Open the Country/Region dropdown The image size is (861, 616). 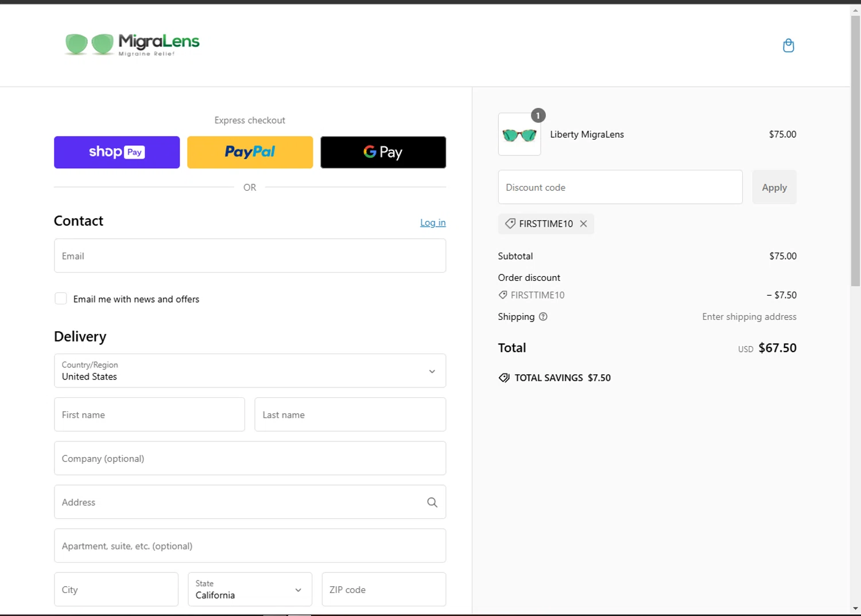[x=250, y=371]
